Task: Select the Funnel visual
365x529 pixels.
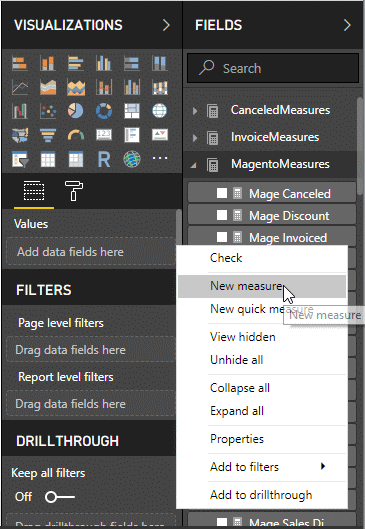Action: 48,135
